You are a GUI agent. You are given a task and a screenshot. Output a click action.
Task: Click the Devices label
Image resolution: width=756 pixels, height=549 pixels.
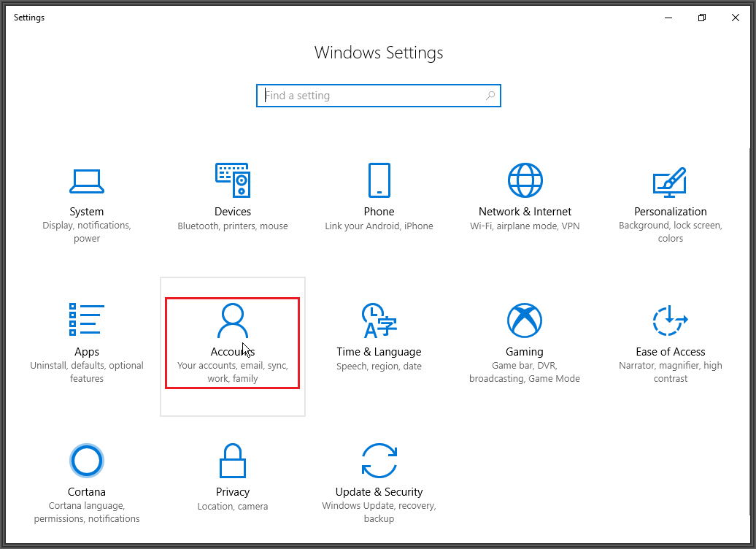[x=232, y=212]
